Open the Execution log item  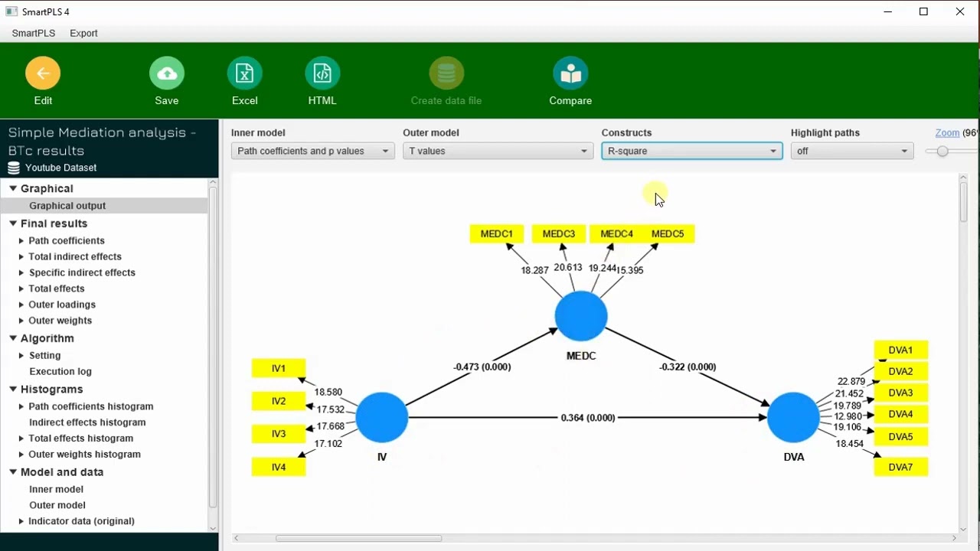pyautogui.click(x=60, y=371)
